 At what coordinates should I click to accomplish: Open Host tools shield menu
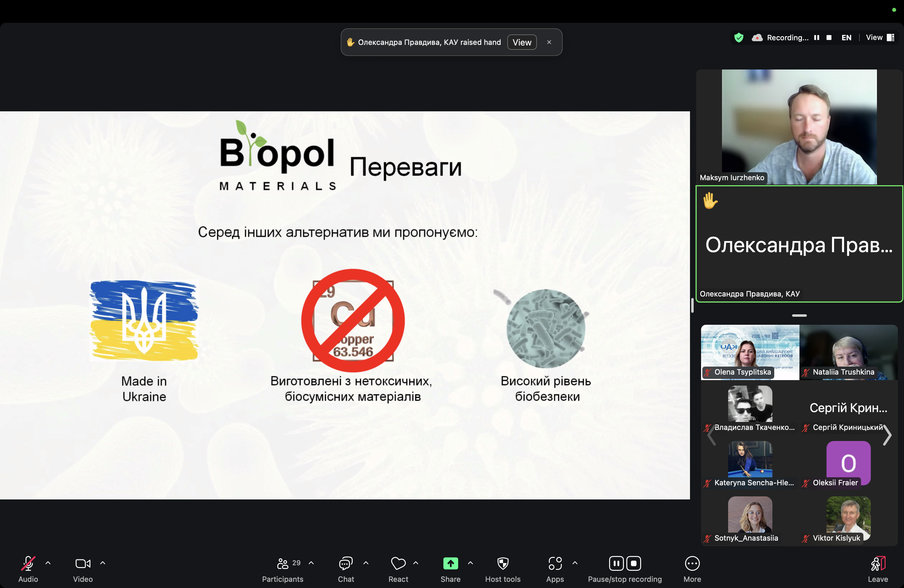[502, 569]
